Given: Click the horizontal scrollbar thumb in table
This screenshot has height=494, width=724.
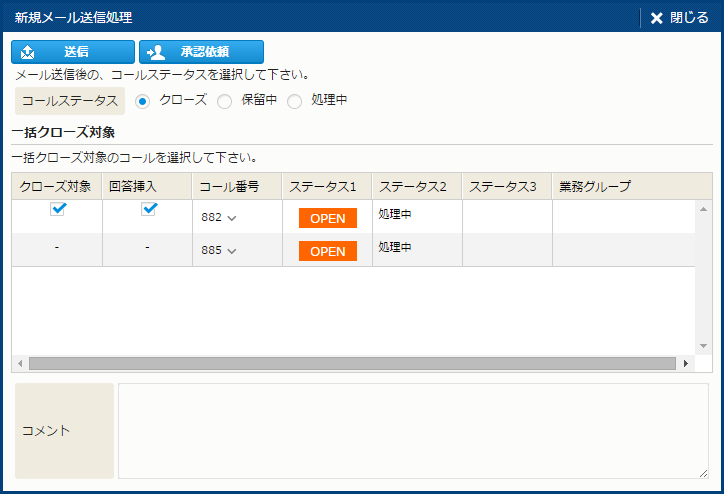Looking at the screenshot, I should pyautogui.click(x=352, y=364).
